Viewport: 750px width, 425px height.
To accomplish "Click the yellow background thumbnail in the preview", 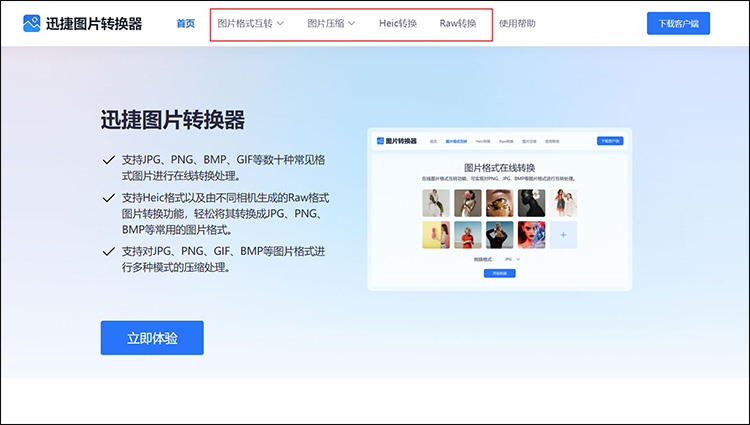I will [436, 235].
